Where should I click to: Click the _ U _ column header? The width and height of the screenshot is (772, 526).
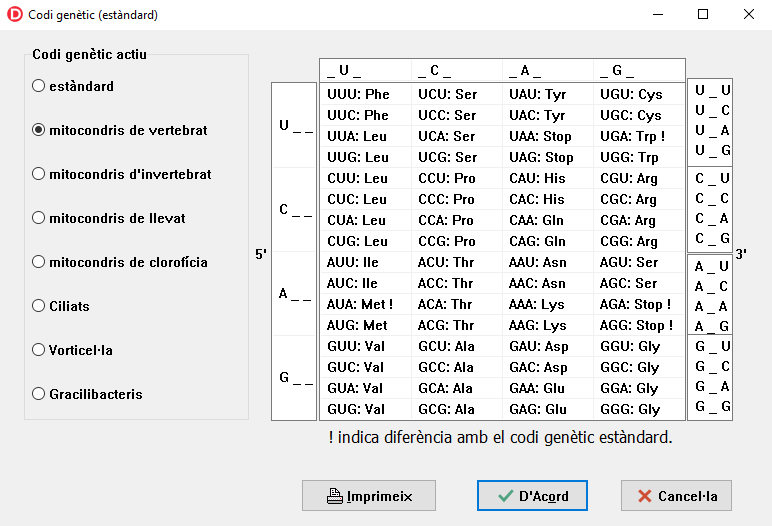click(x=344, y=70)
